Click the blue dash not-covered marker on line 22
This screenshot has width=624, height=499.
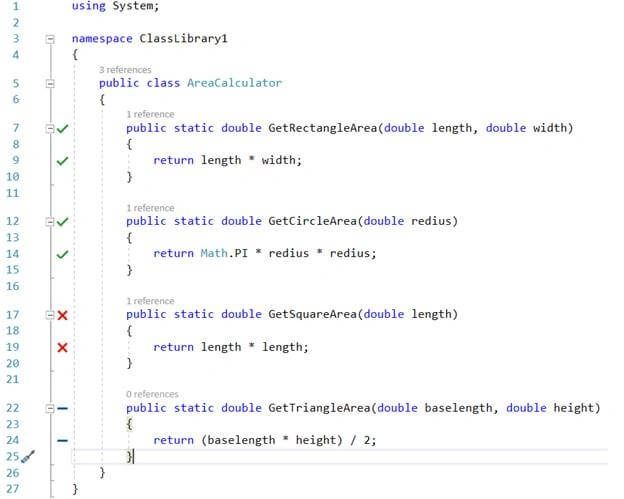tap(62, 408)
